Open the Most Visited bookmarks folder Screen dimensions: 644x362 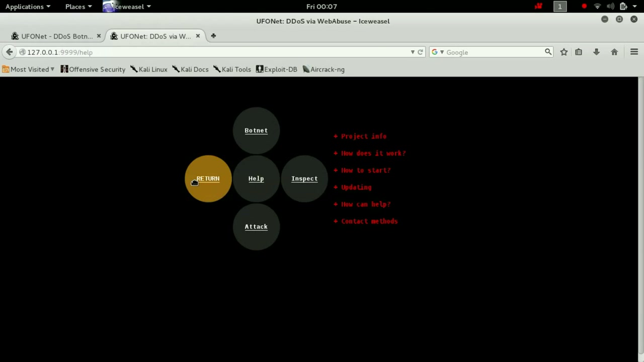[x=28, y=69]
